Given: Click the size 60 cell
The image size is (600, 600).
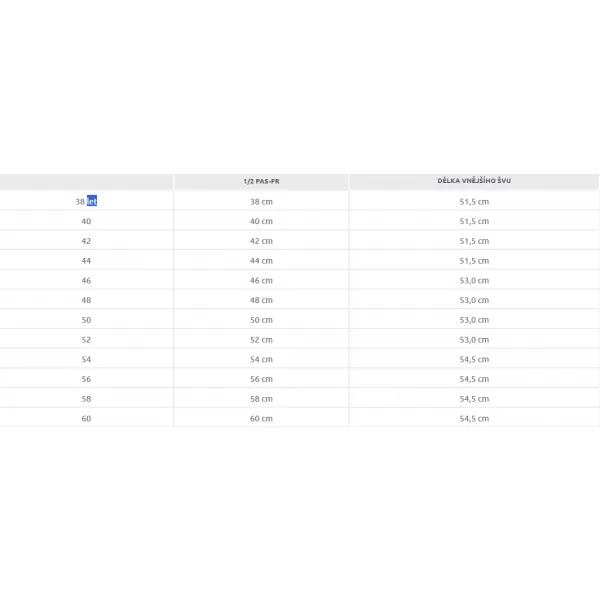Looking at the screenshot, I should (86, 419).
